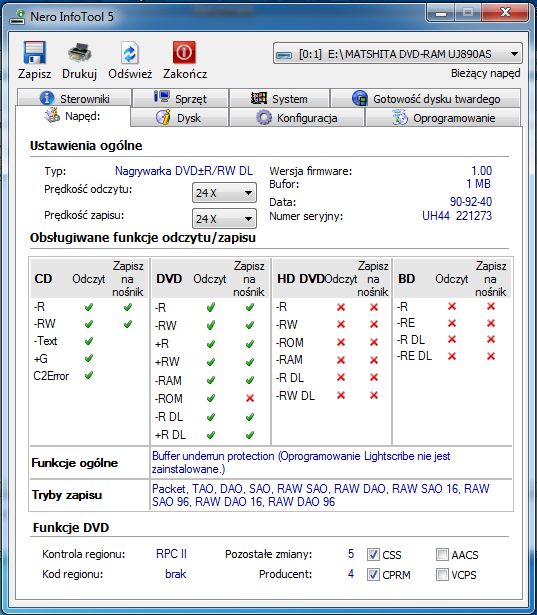Click the 'Tryby zapisu' row label
The width and height of the screenshot is (537, 615).
click(67, 495)
